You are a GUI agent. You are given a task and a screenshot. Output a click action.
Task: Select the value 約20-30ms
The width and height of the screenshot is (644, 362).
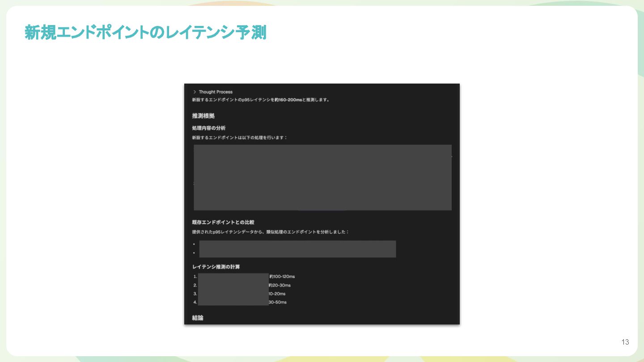pyautogui.click(x=280, y=285)
